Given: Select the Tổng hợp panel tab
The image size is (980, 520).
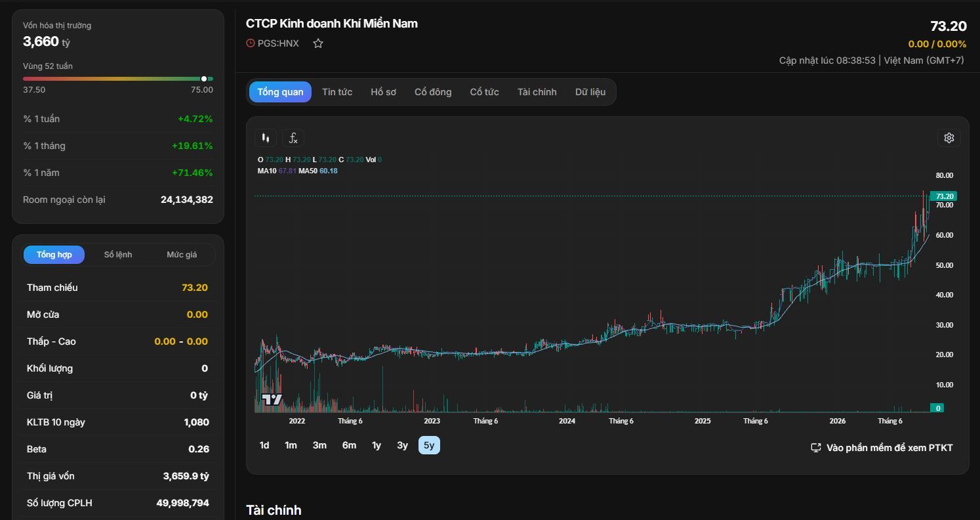Looking at the screenshot, I should (x=54, y=255).
